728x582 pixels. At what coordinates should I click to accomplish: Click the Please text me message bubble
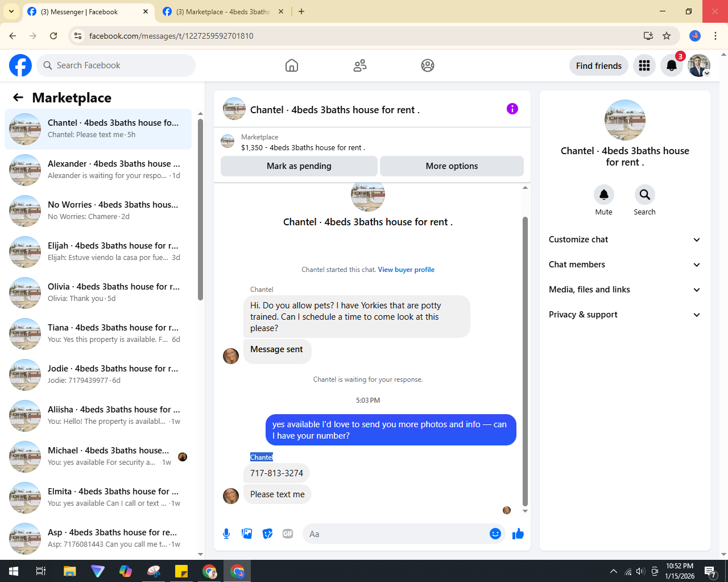tap(277, 494)
